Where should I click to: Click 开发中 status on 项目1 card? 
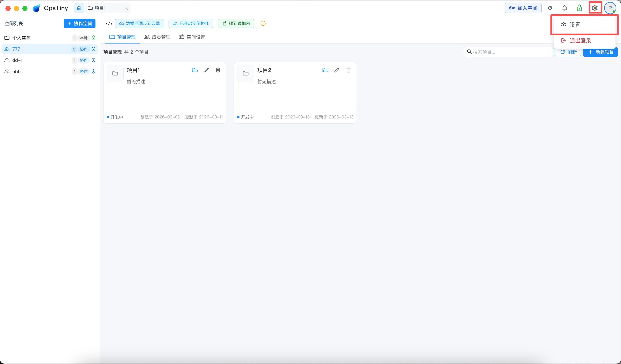point(115,117)
